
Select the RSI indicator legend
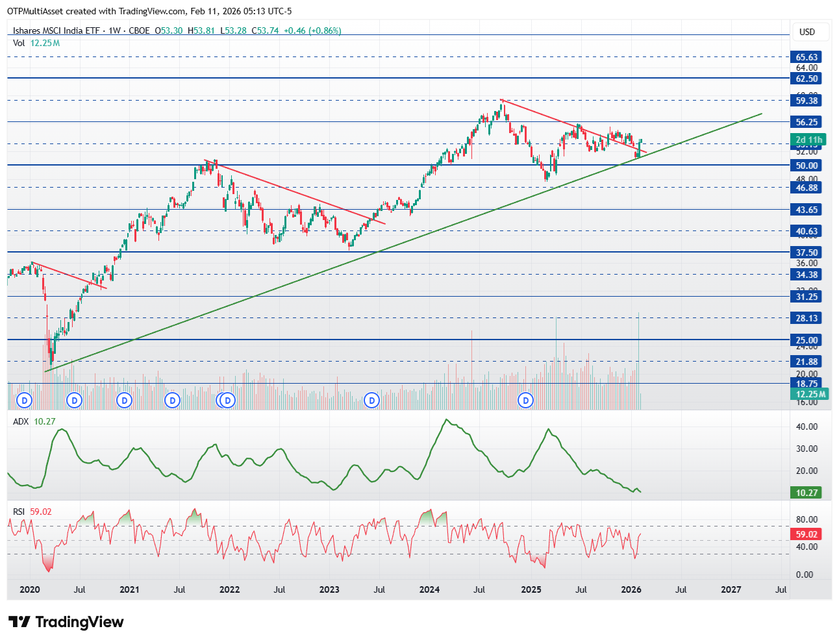point(19,512)
